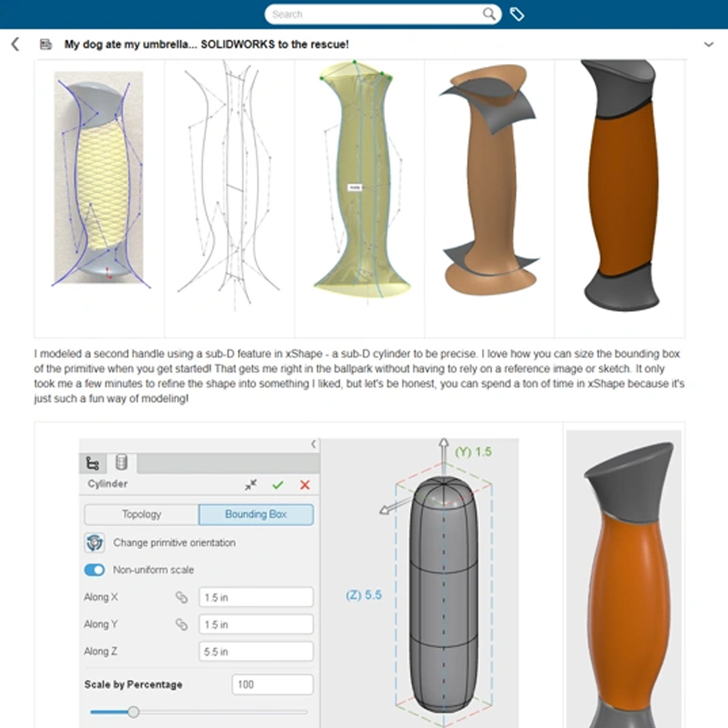Click the post title My dog ate my umbrella
This screenshot has width=728, height=728.
coord(206,44)
